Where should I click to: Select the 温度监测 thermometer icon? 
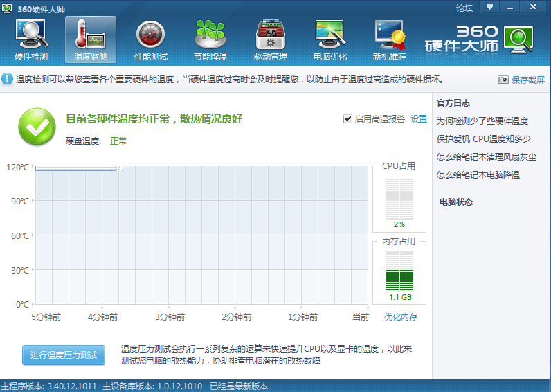point(91,39)
